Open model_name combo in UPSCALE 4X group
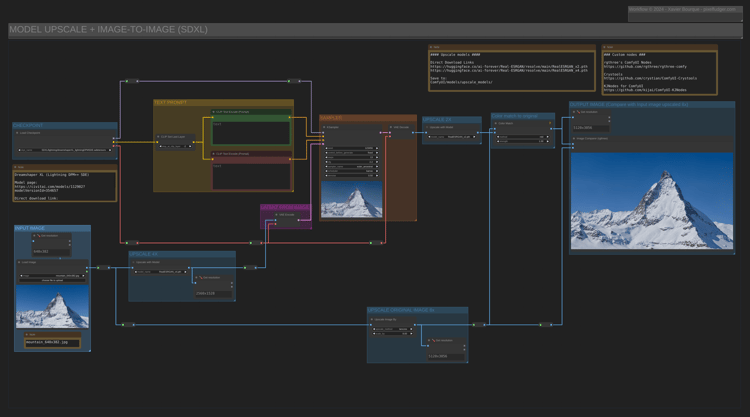The height and width of the screenshot is (417, 750). pos(161,272)
